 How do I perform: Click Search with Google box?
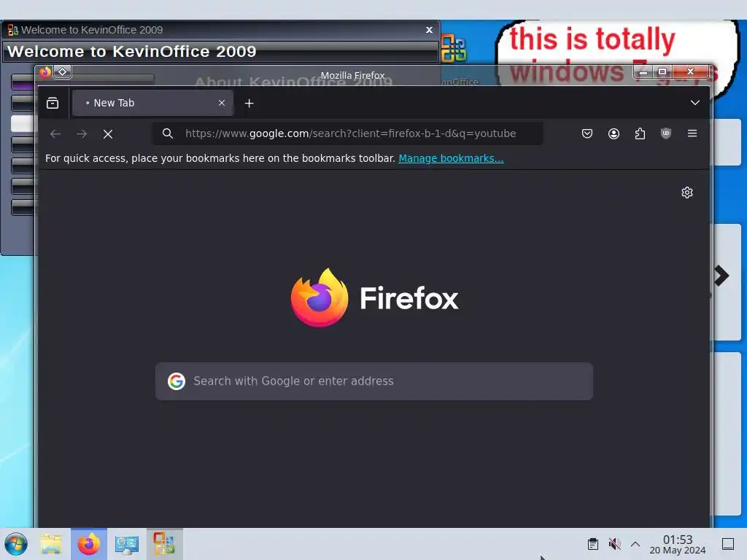374,381
